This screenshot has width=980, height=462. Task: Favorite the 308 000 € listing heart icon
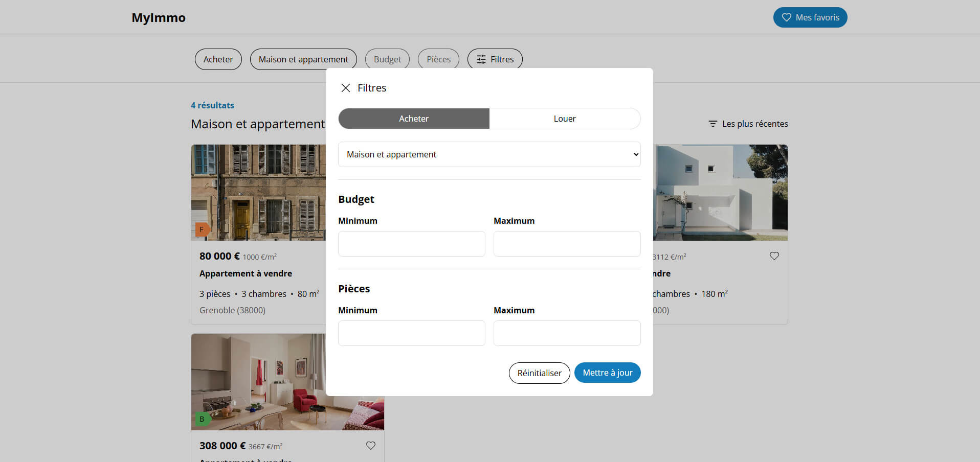[371, 446]
